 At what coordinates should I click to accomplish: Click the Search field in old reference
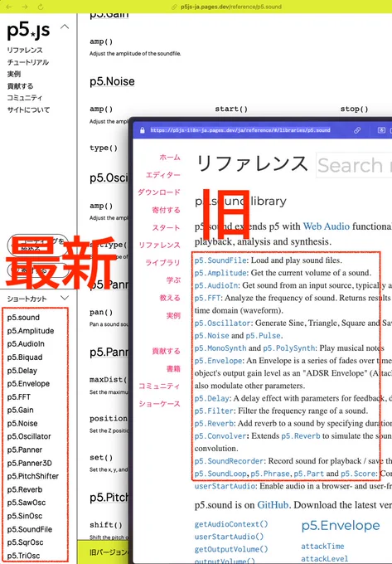(354, 165)
